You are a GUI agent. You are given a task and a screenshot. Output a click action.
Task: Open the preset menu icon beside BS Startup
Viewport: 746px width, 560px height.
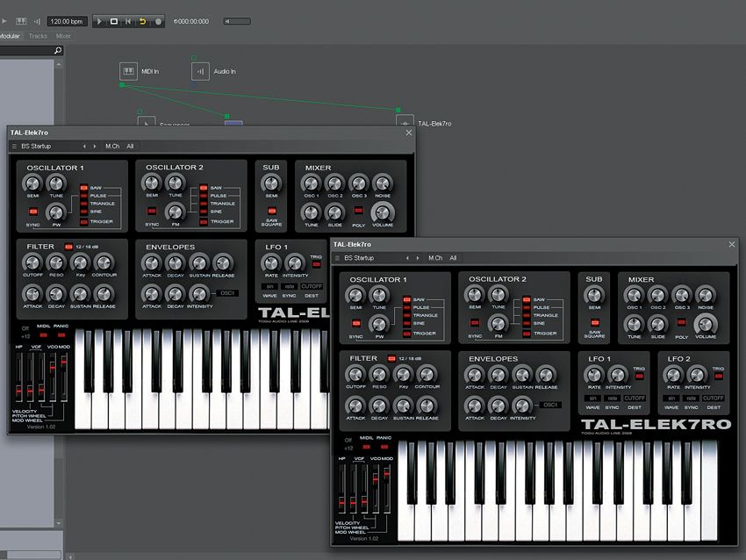coord(337,258)
